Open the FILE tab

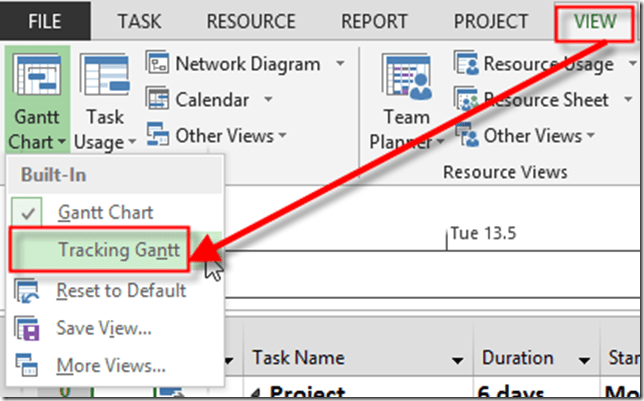point(46,21)
